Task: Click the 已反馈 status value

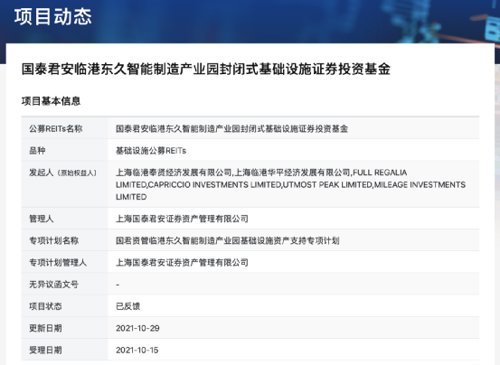Action: pyautogui.click(x=128, y=306)
